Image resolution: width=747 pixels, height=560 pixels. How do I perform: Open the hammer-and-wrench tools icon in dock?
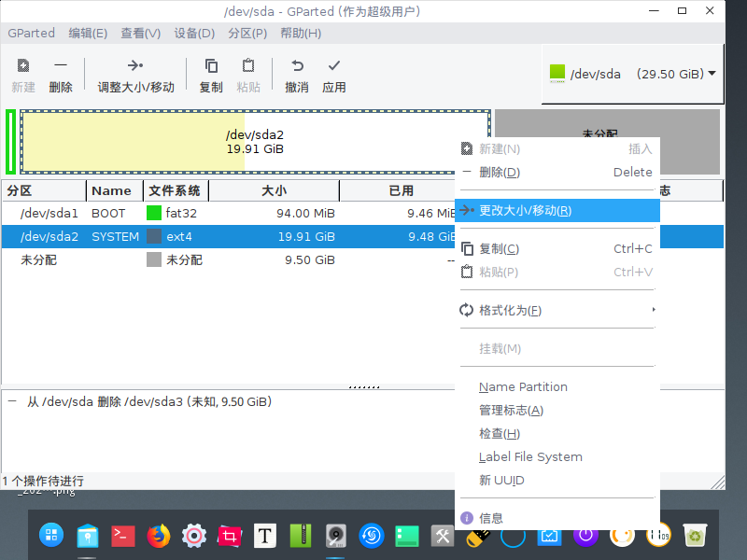(443, 536)
